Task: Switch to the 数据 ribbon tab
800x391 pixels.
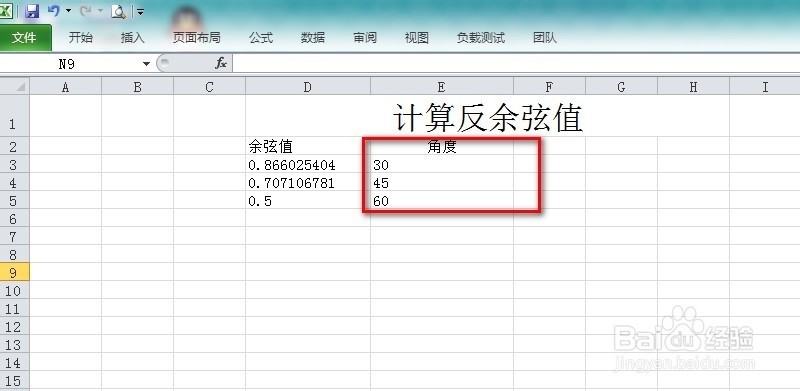Action: 313,38
